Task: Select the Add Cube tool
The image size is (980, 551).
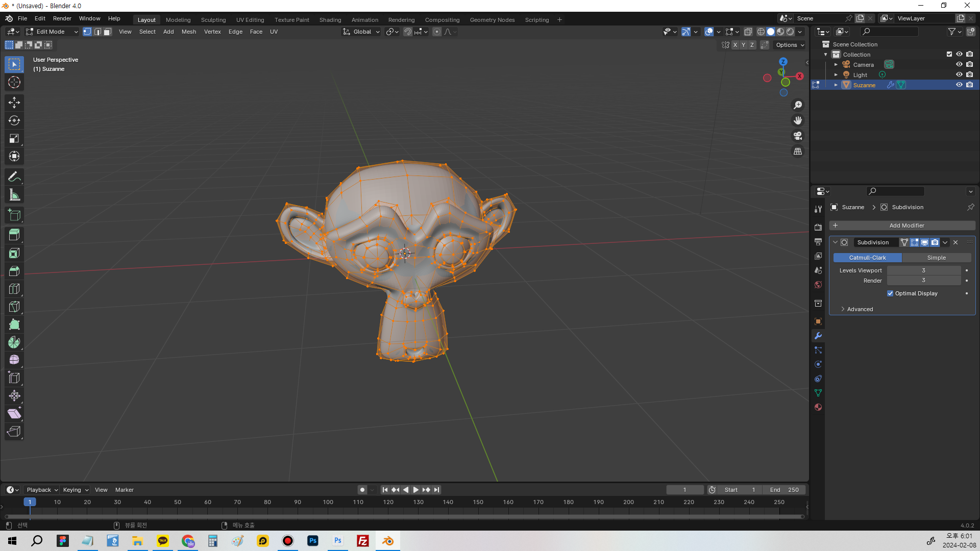Action: coord(14,215)
